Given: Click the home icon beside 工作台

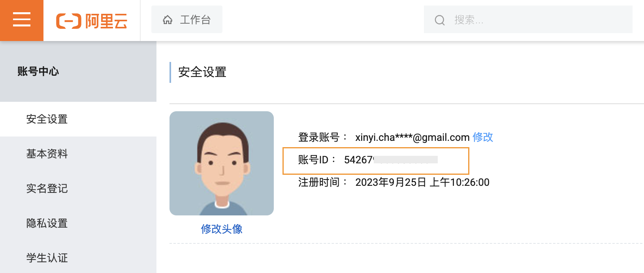Looking at the screenshot, I should (168, 20).
